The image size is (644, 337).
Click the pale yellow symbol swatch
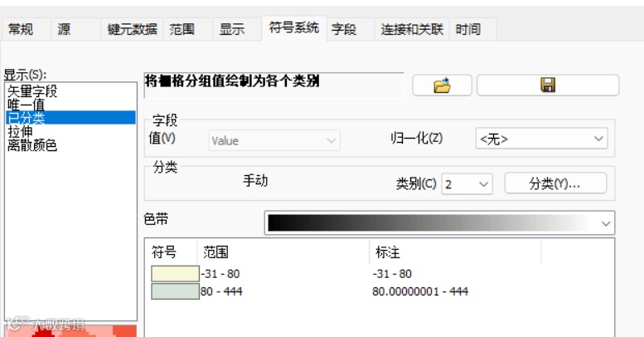[175, 274]
